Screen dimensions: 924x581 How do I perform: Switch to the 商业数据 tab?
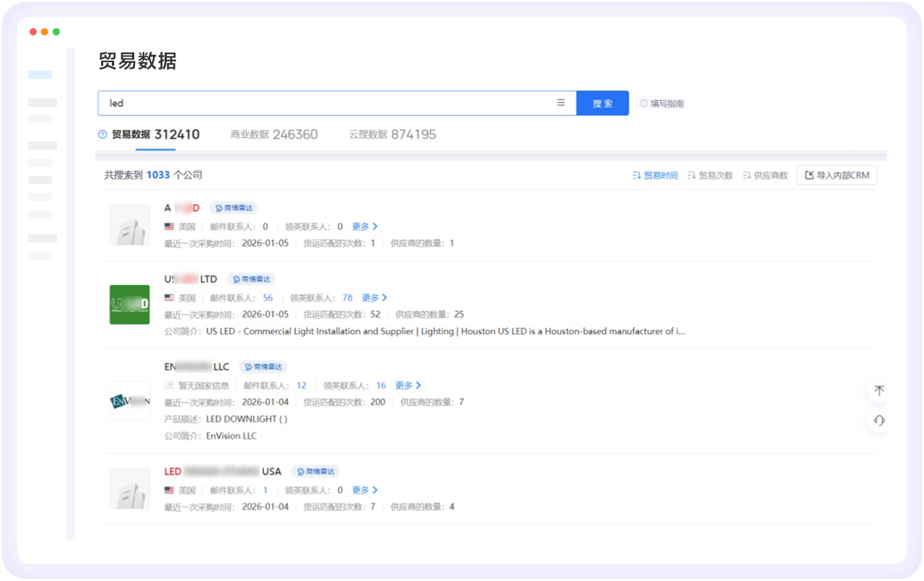pos(274,135)
